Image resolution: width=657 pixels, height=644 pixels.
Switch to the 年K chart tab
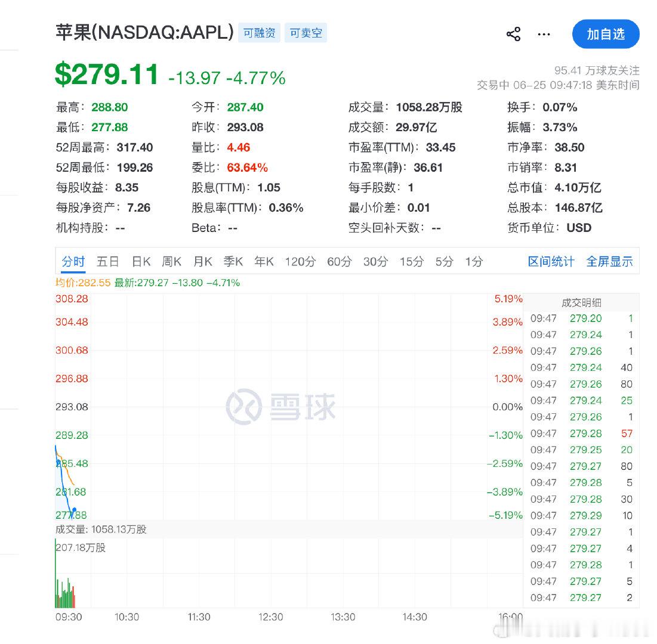coord(264,261)
